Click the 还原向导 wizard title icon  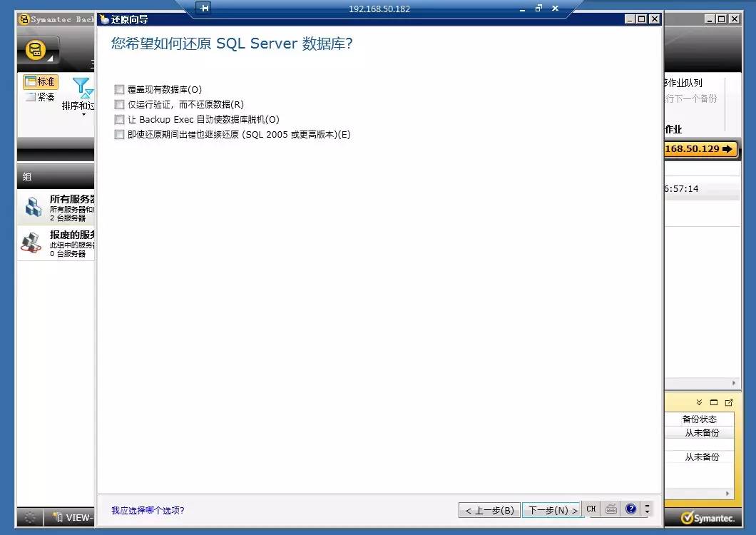pyautogui.click(x=103, y=19)
